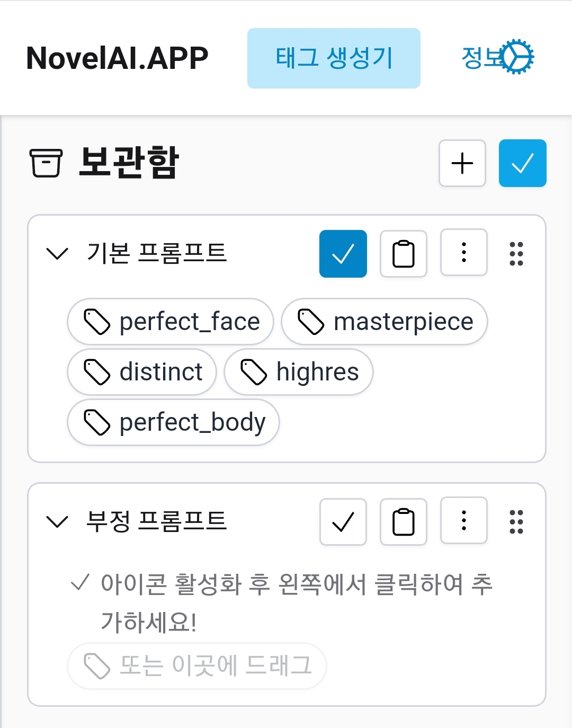Image resolution: width=572 pixels, height=728 pixels.
Task: Collapse the 기본 프롬프트 section
Action: (57, 253)
